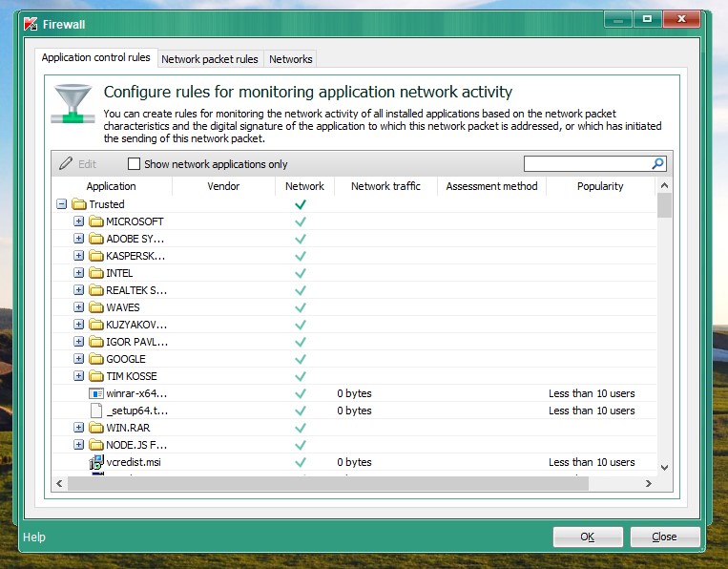Click the IGOR PAVL... folder icon

pyautogui.click(x=96, y=342)
